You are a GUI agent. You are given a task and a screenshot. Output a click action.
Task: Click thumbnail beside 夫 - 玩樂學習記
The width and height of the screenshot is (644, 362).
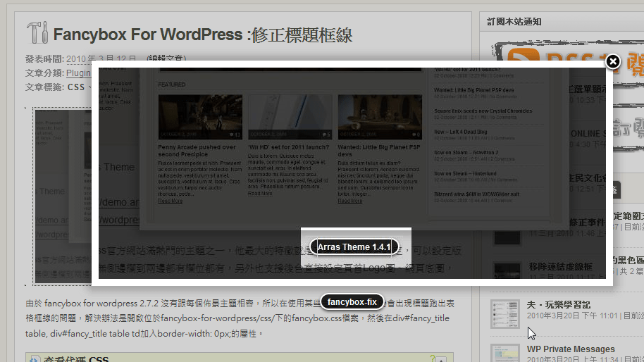click(x=505, y=314)
